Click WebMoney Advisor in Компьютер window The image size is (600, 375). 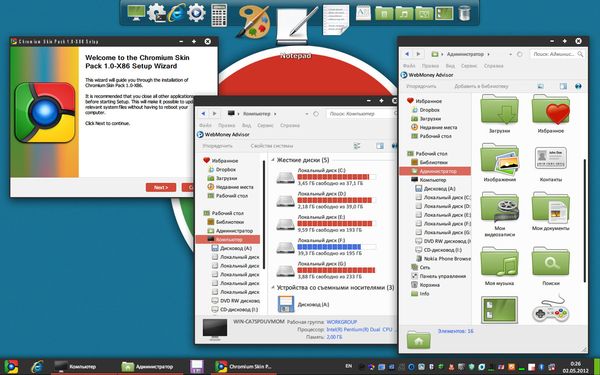pos(223,135)
